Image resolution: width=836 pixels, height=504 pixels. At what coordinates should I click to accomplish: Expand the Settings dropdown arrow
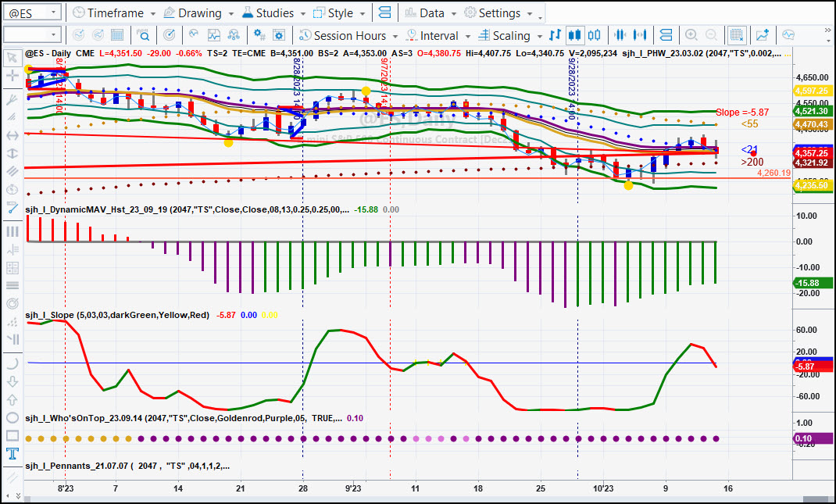(x=530, y=13)
